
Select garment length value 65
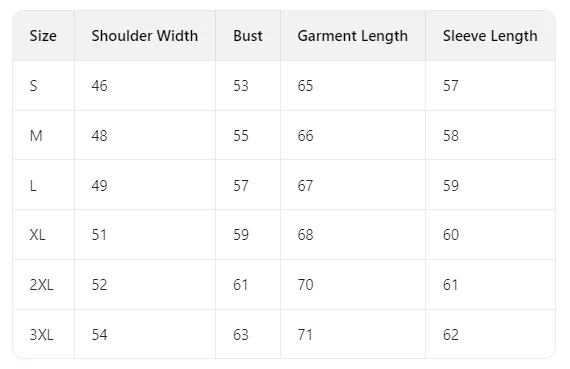305,86
